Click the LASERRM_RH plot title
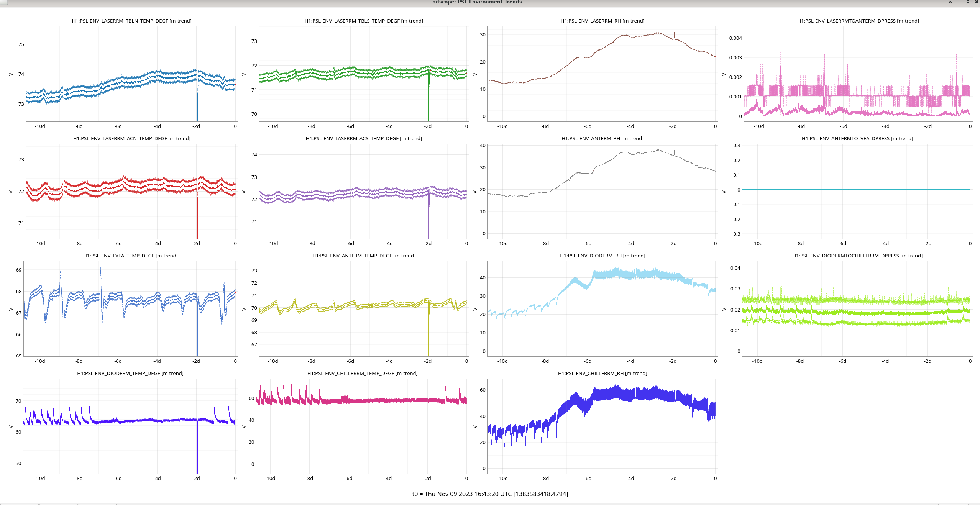980x505 pixels. 602,21
